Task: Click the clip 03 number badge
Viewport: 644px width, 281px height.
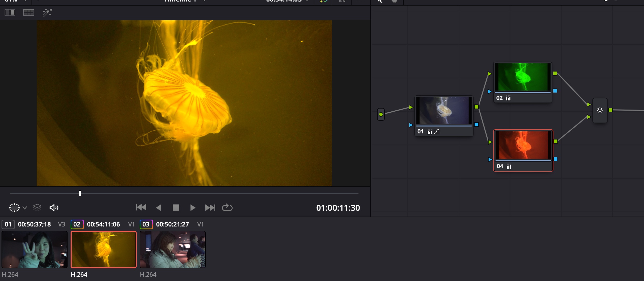Action: tap(146, 224)
